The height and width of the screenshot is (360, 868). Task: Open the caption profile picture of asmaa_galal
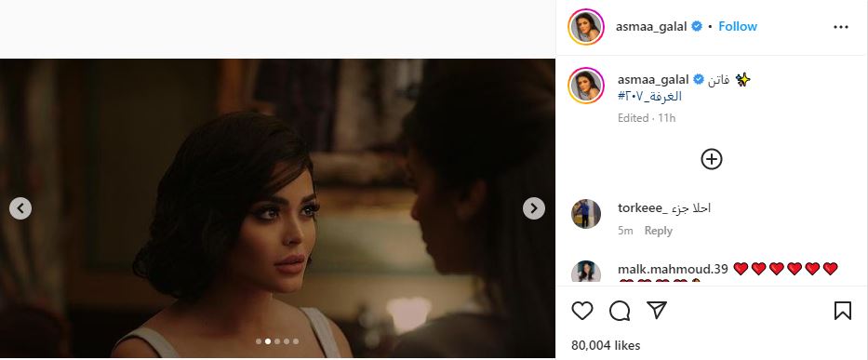tap(586, 86)
